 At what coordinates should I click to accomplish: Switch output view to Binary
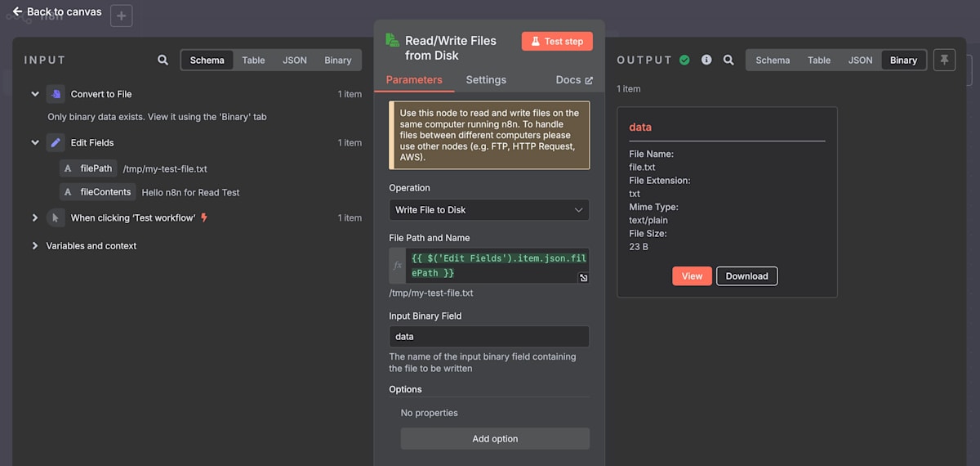point(903,60)
